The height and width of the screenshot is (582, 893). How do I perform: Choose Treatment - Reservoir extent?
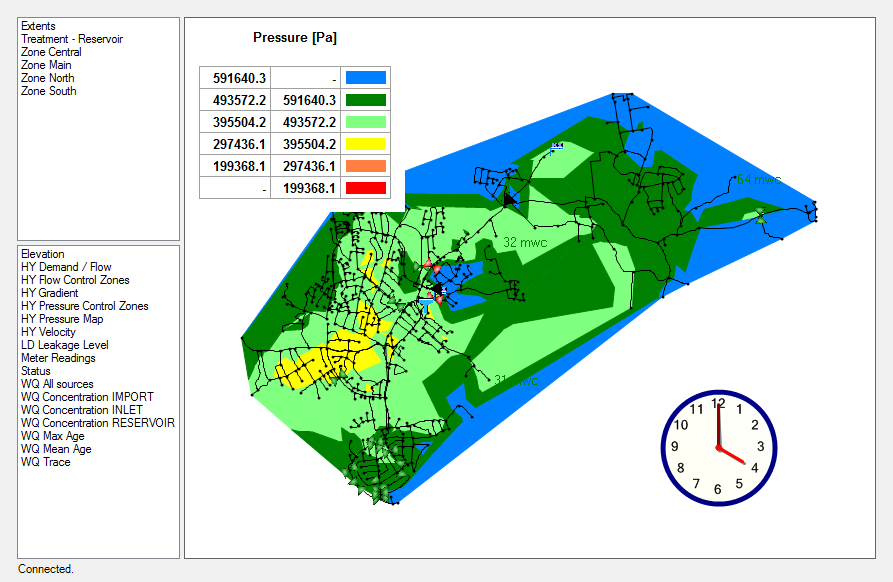point(72,39)
